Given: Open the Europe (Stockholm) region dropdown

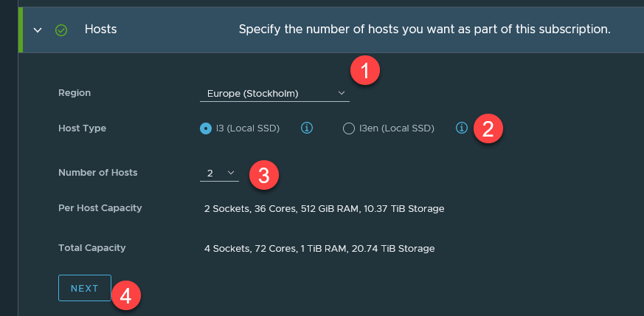Looking at the screenshot, I should click(x=274, y=94).
